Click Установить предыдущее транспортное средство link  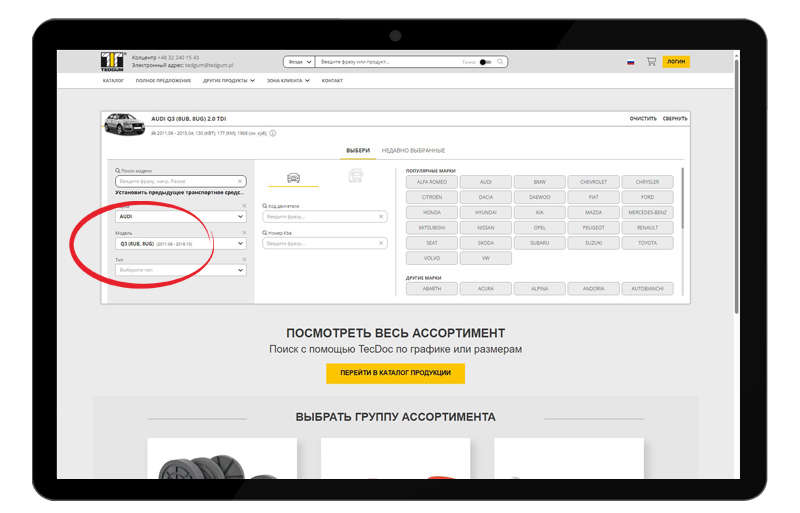(x=180, y=192)
